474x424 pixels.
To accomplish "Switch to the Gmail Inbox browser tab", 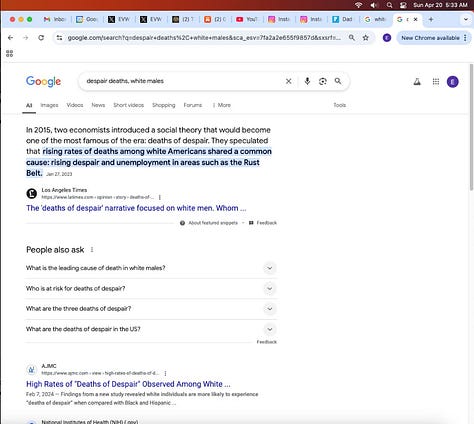I will [x=55, y=19].
